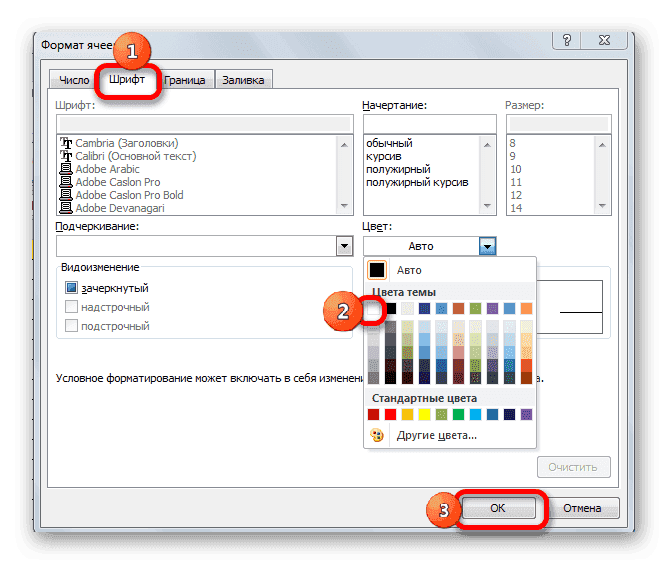Open the Число tab

74,80
